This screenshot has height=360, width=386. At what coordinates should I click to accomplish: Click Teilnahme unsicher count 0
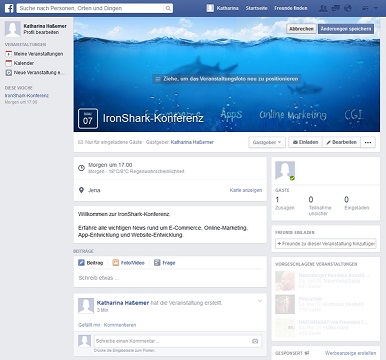point(320,206)
